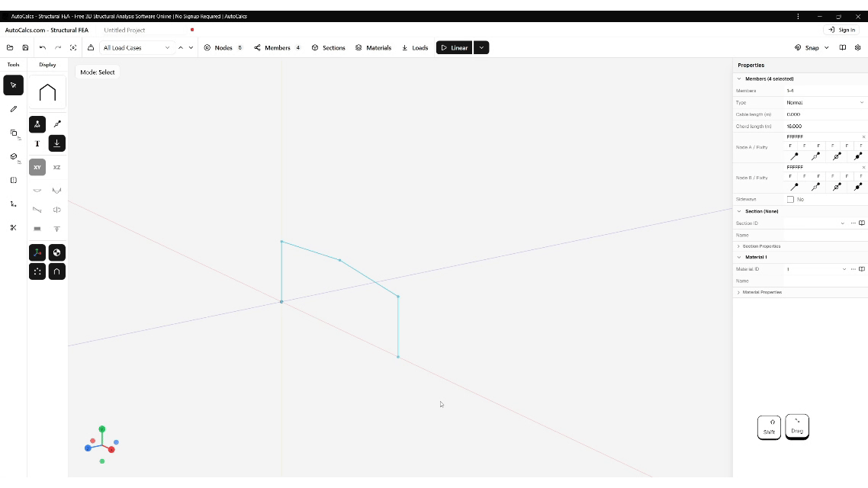The image size is (868, 488).
Task: Select the scissors cut tool
Action: 13,227
